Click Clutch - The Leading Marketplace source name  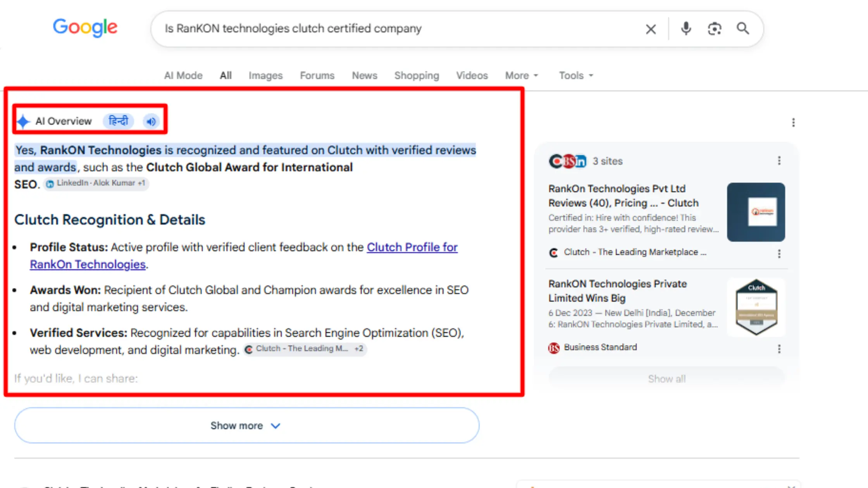(x=635, y=252)
